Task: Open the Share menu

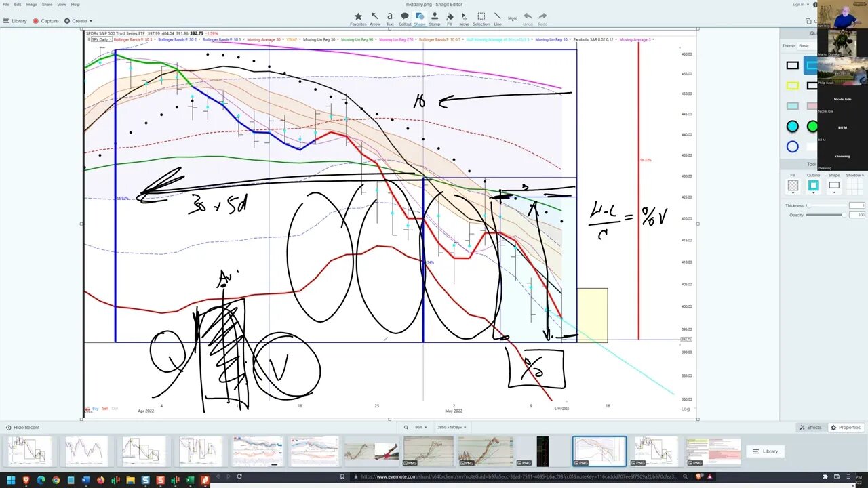Action: point(47,4)
